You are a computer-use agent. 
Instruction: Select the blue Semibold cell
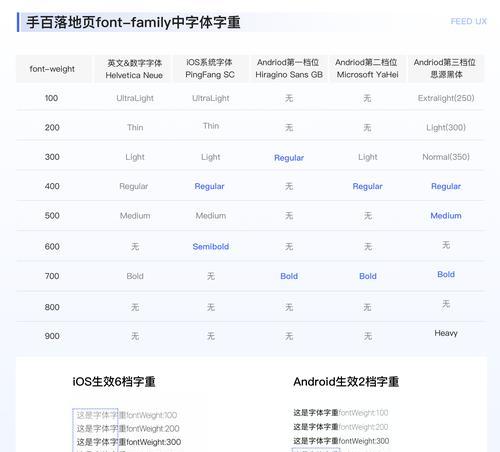tap(211, 246)
